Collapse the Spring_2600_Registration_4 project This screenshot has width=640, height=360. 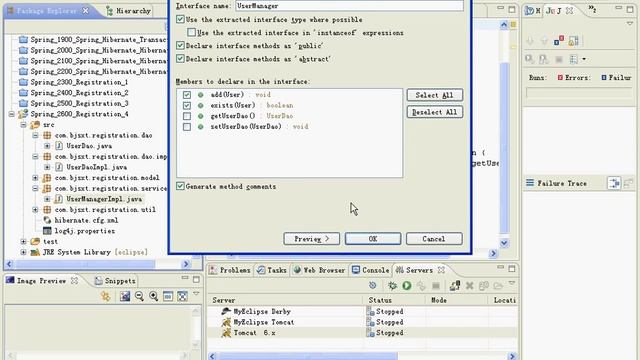(x=12, y=114)
